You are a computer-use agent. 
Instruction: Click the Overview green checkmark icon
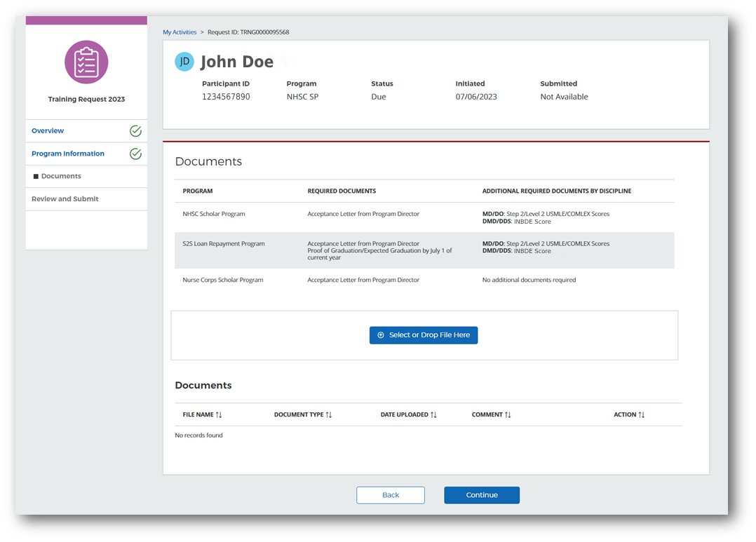[x=135, y=131]
